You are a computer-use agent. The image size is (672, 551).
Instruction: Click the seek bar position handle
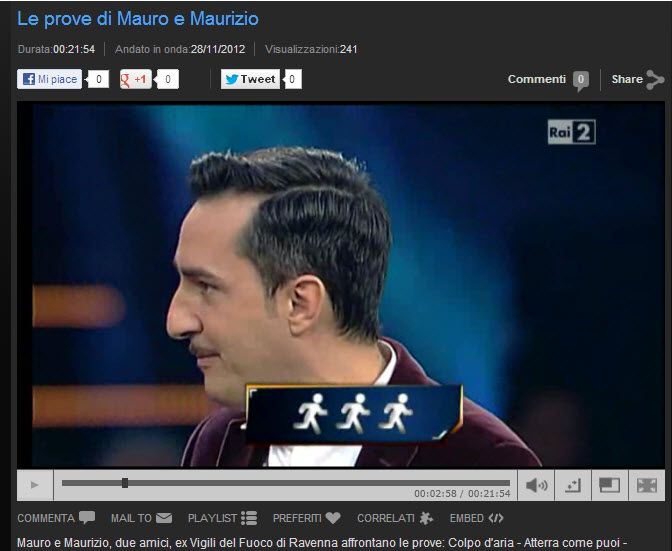pyautogui.click(x=125, y=483)
